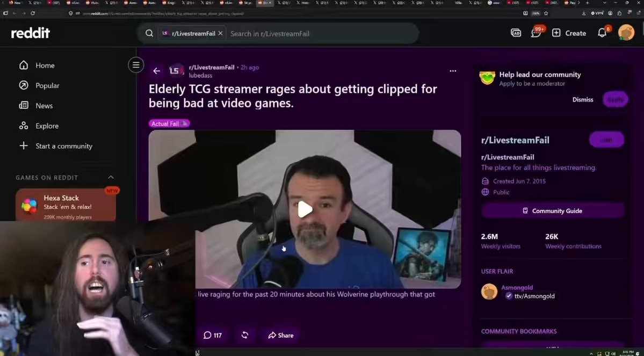This screenshot has width=644, height=356.
Task: Click the Actual Fail flair tag
Action: [x=169, y=123]
